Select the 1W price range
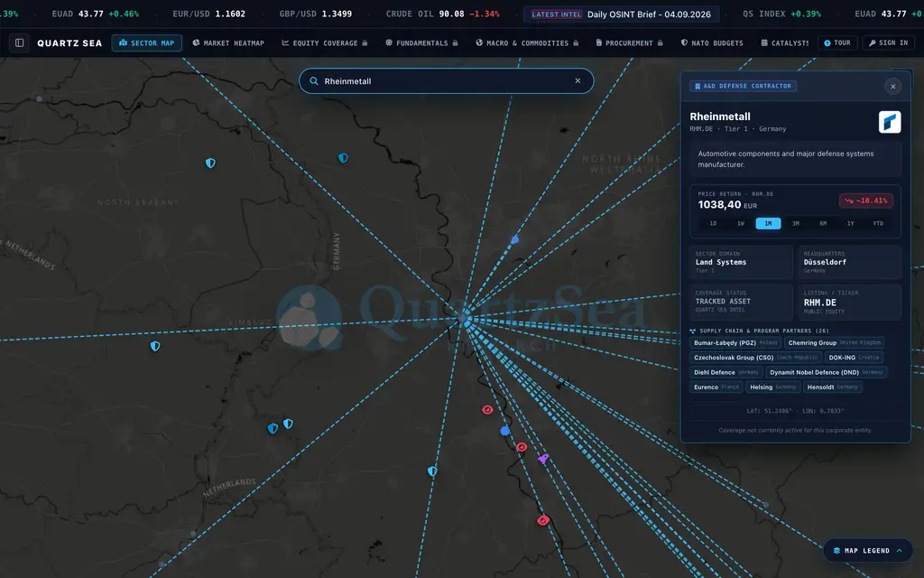Image resolution: width=924 pixels, height=578 pixels. tap(741, 224)
